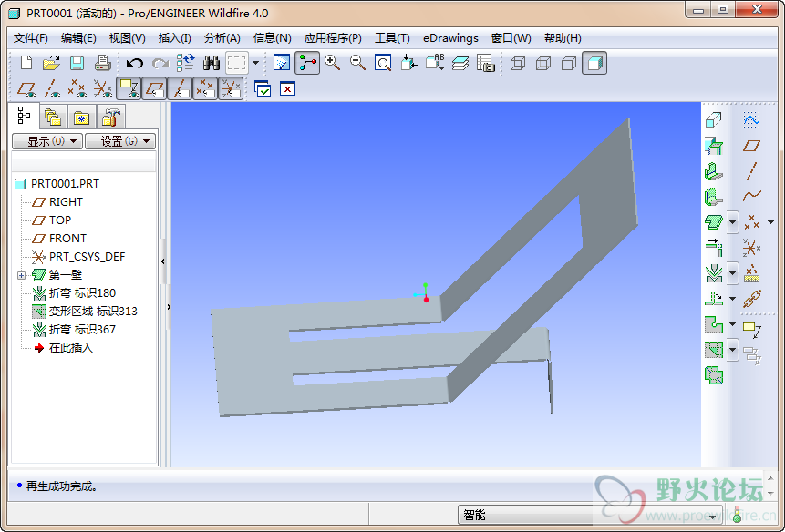Open the layers stack icon
The width and height of the screenshot is (785, 532).
pyautogui.click(x=460, y=64)
